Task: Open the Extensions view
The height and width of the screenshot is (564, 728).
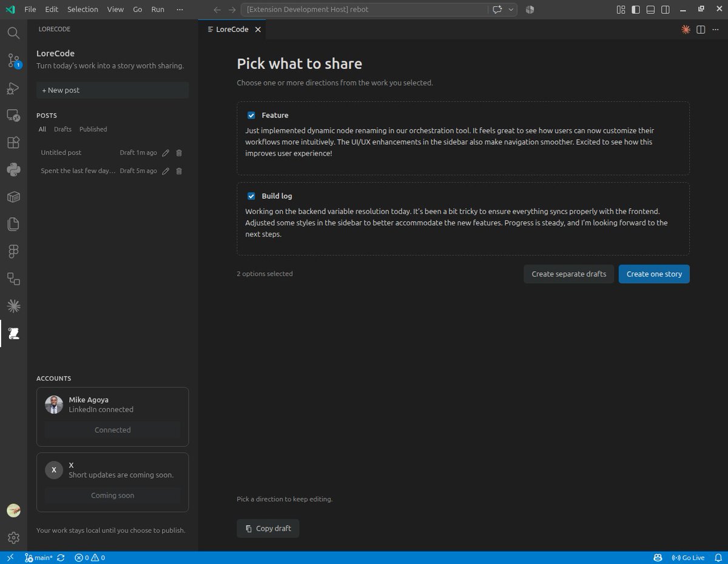Action: pos(13,143)
